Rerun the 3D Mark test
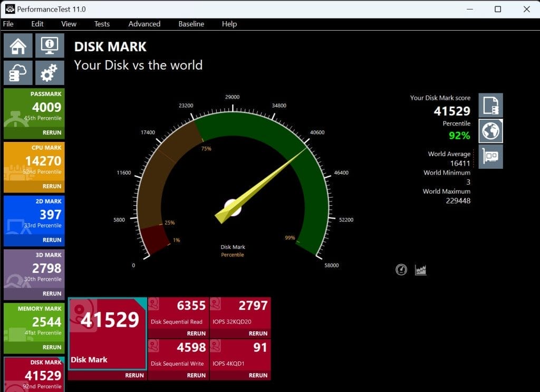This screenshot has width=540, height=392. 52,294
